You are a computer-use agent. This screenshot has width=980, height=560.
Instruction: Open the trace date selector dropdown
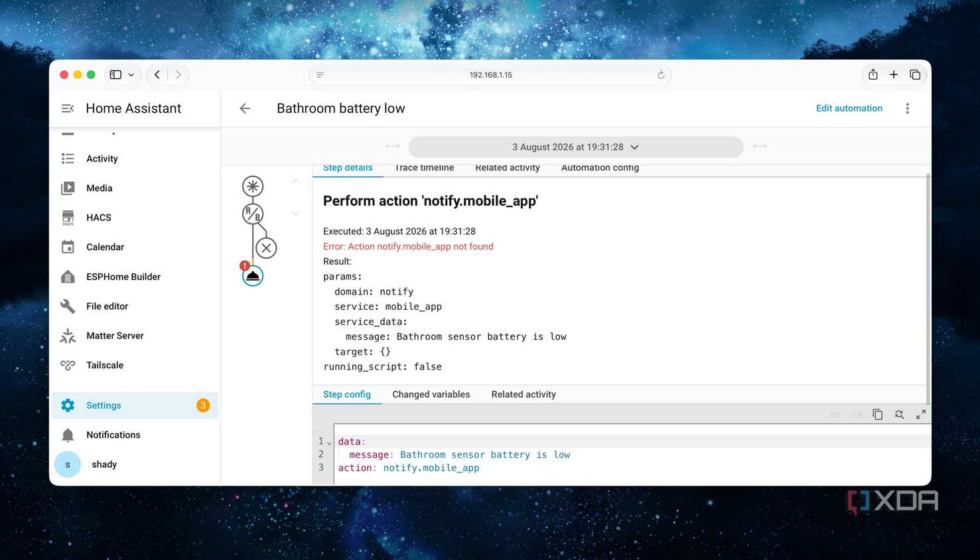point(575,147)
